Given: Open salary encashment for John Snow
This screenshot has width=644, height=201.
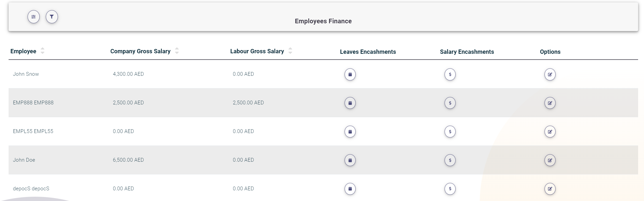Looking at the screenshot, I should [450, 74].
